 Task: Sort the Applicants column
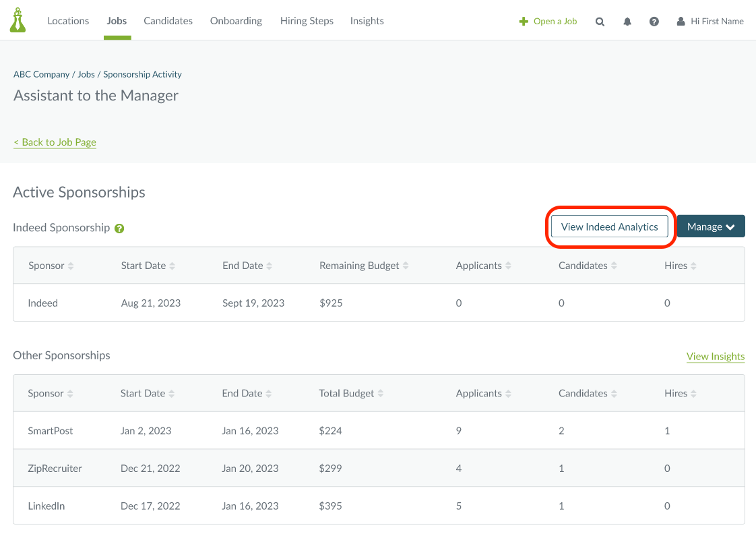click(509, 265)
